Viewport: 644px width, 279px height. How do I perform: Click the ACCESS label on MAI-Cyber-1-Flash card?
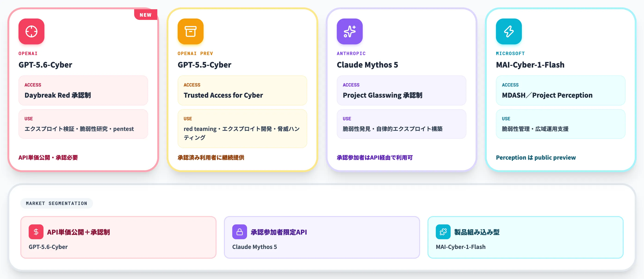(510, 85)
